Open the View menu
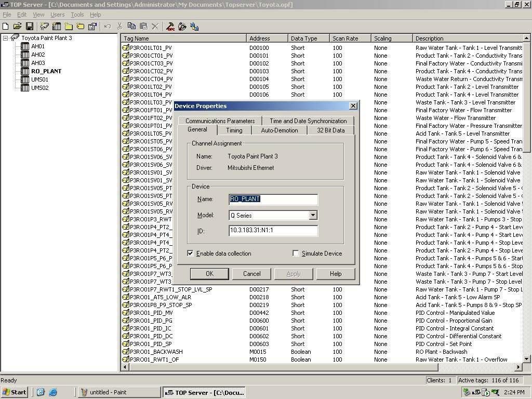Image resolution: width=532 pixels, height=399 pixels. (38, 15)
